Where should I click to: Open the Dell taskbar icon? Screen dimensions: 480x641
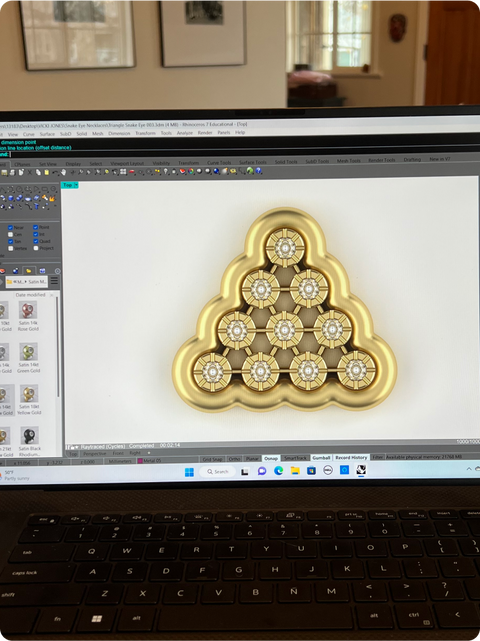pyautogui.click(x=327, y=470)
